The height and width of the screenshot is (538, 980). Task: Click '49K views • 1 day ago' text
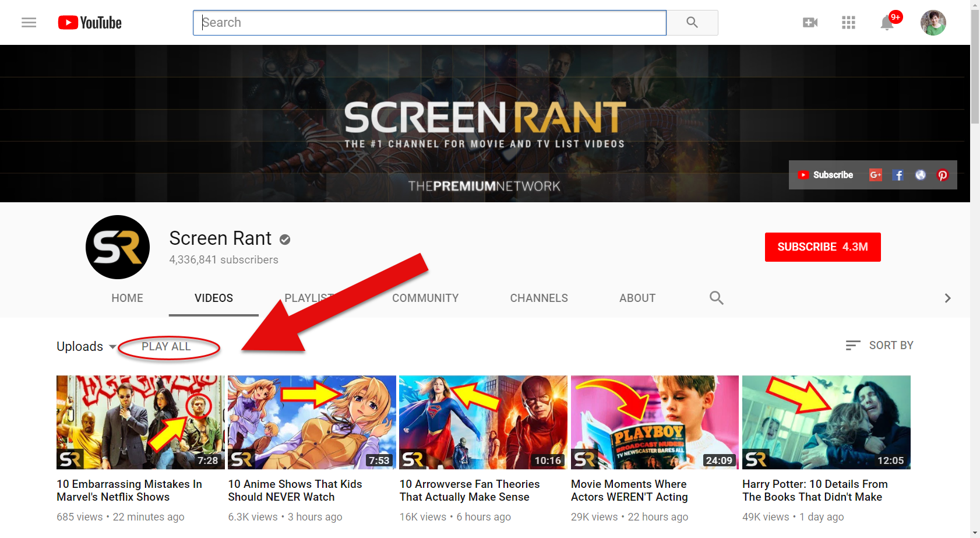793,517
